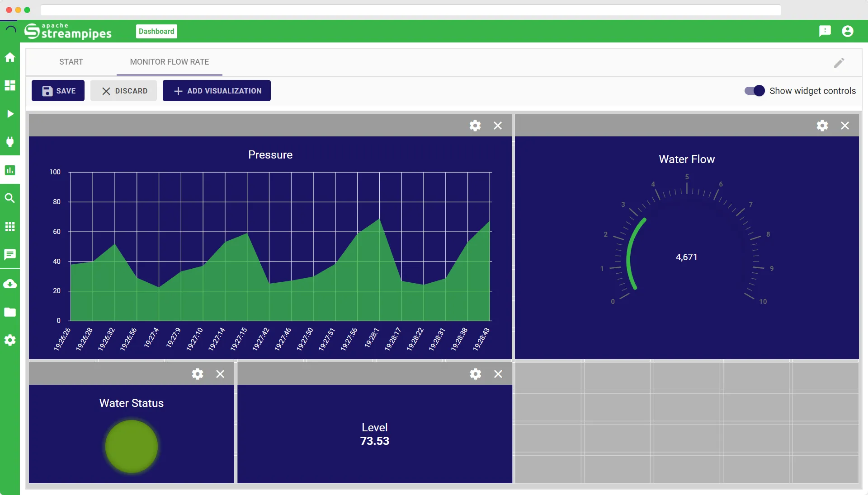Remove the Water Status widget
Image resolution: width=868 pixels, height=495 pixels.
click(x=220, y=374)
